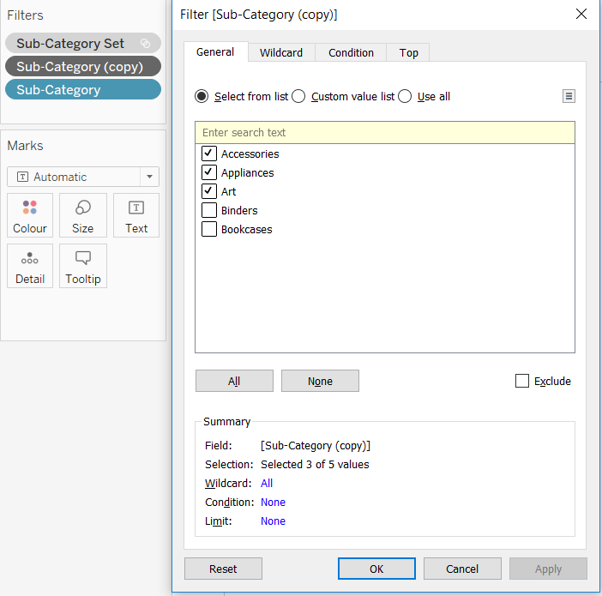Click the Size marks card icon
Screen dimensions: 602x596
click(83, 208)
